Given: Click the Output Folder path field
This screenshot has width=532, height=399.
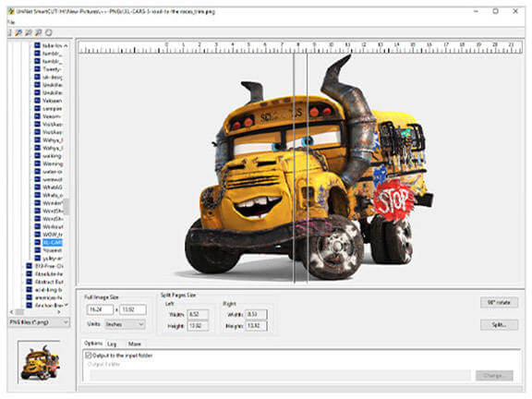Looking at the screenshot, I should 280,376.
